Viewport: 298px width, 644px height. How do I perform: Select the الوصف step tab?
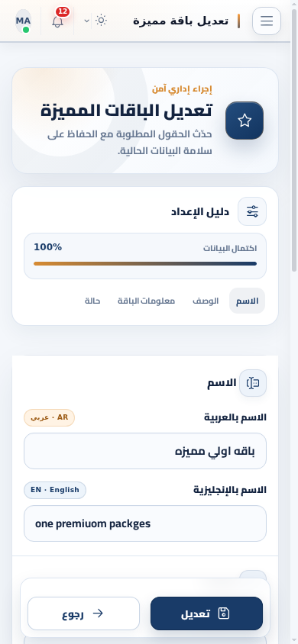206,301
